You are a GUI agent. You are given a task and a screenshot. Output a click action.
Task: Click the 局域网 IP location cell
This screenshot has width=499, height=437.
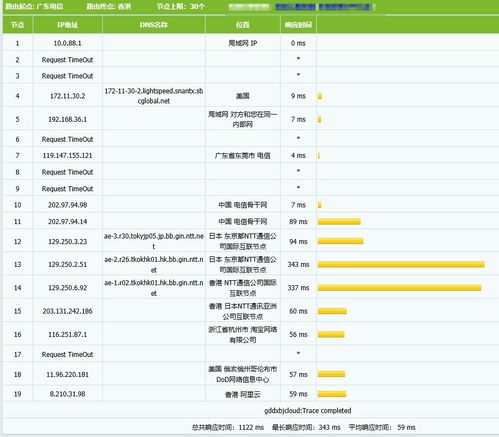(x=243, y=43)
